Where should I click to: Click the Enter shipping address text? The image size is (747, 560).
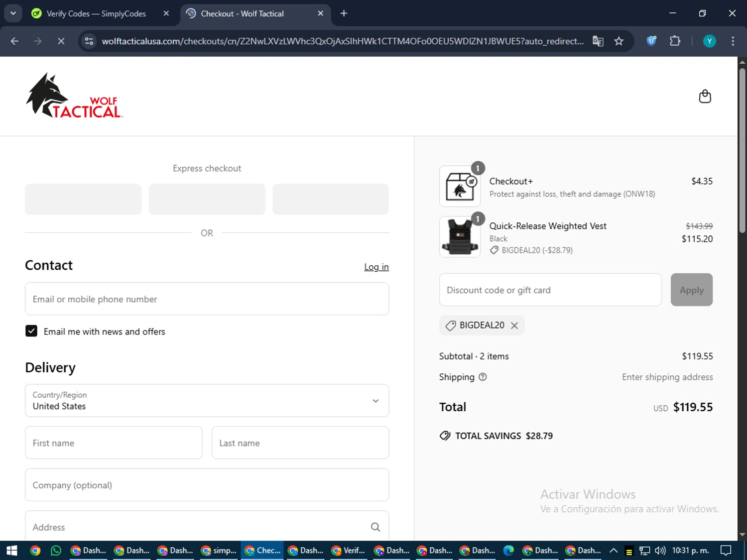[667, 377]
